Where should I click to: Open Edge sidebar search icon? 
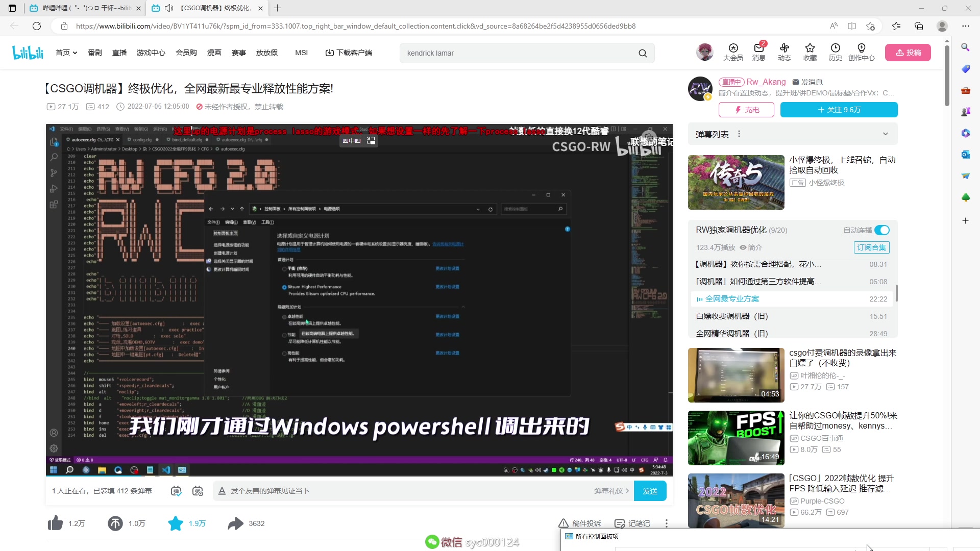pos(965,47)
